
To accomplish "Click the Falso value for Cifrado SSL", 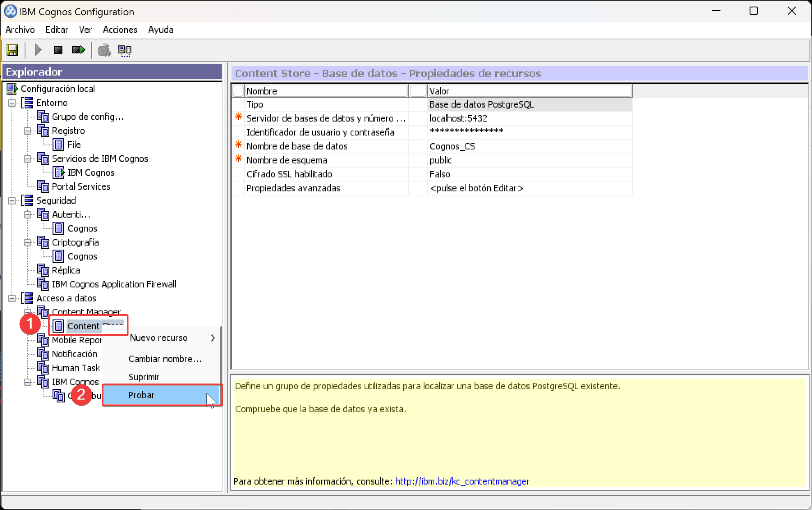I will (x=530, y=174).
